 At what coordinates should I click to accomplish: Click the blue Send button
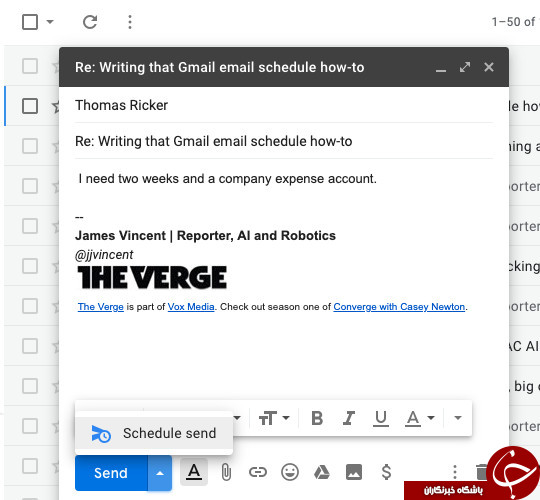point(112,473)
